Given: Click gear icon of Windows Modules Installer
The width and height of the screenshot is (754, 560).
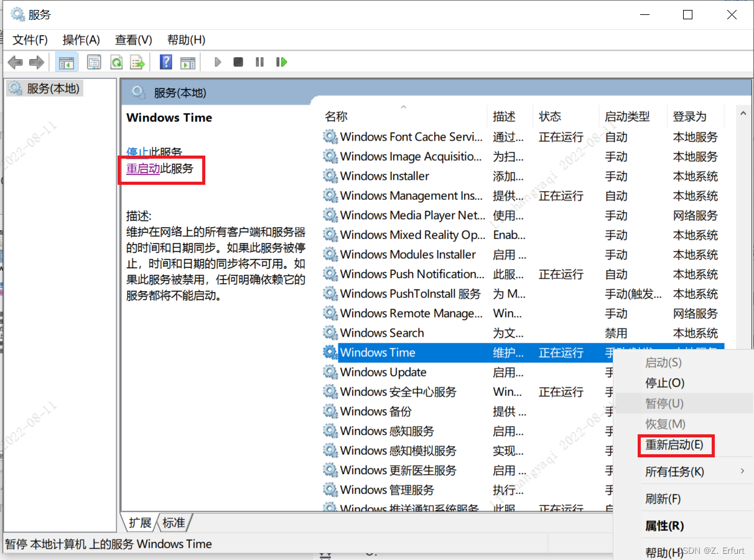Looking at the screenshot, I should pos(330,254).
